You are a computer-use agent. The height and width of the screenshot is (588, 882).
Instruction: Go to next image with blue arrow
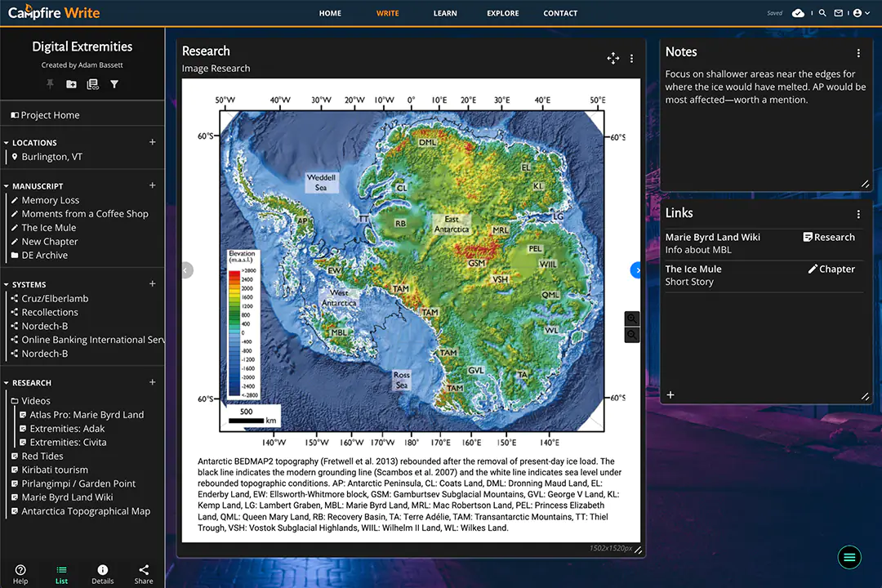(x=637, y=270)
